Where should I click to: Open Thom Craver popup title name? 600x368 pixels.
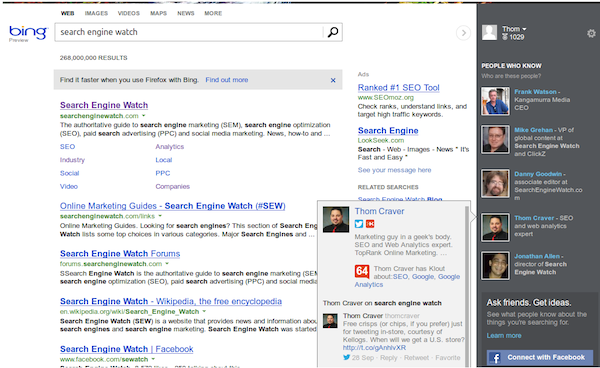[379, 211]
